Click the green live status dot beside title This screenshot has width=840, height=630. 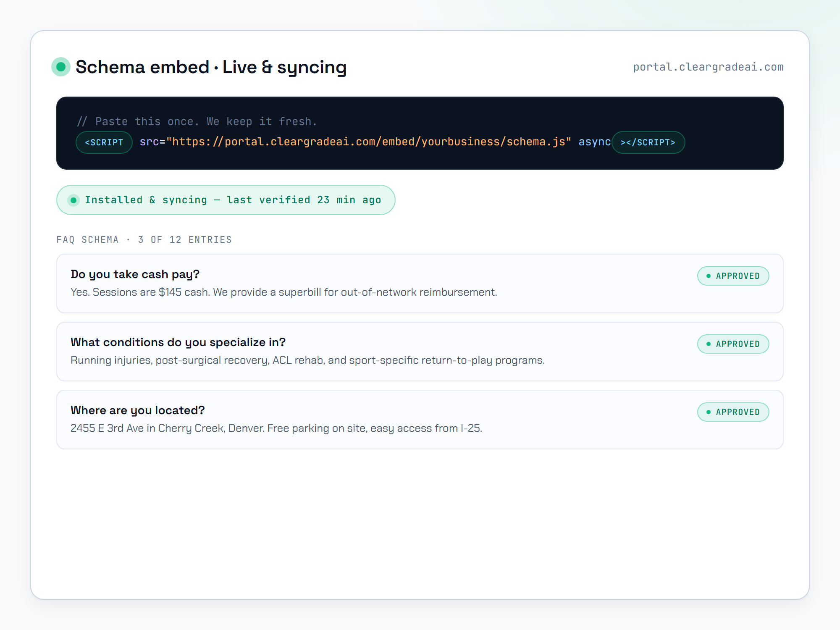(61, 67)
